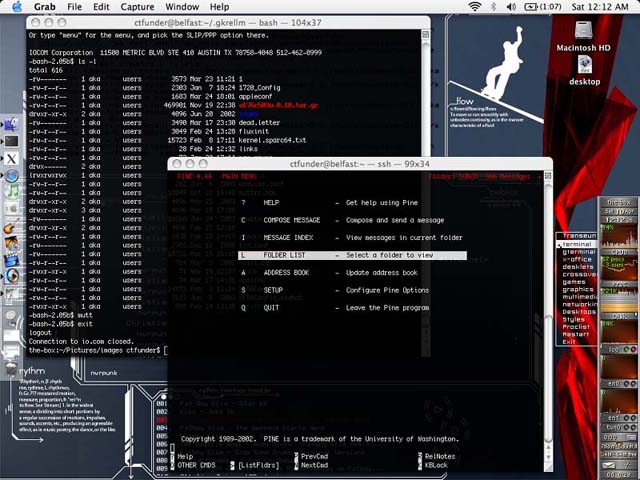This screenshot has width=640, height=480.
Task: Click highlighted FOLDER LIST row in Pine
Action: point(352,255)
